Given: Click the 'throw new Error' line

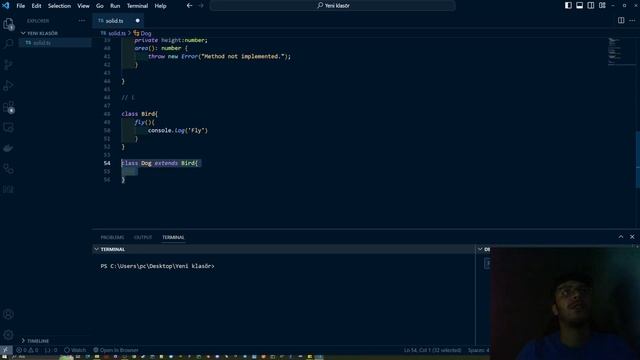Looking at the screenshot, I should pos(220,56).
